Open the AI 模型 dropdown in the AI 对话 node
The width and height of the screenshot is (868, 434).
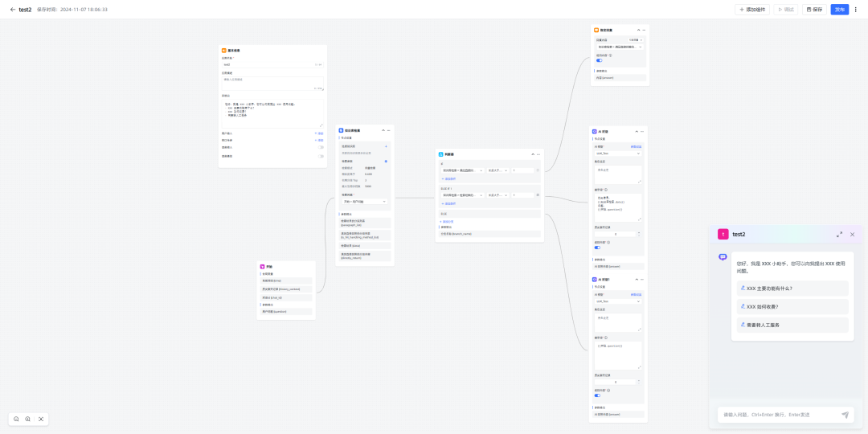(x=617, y=153)
